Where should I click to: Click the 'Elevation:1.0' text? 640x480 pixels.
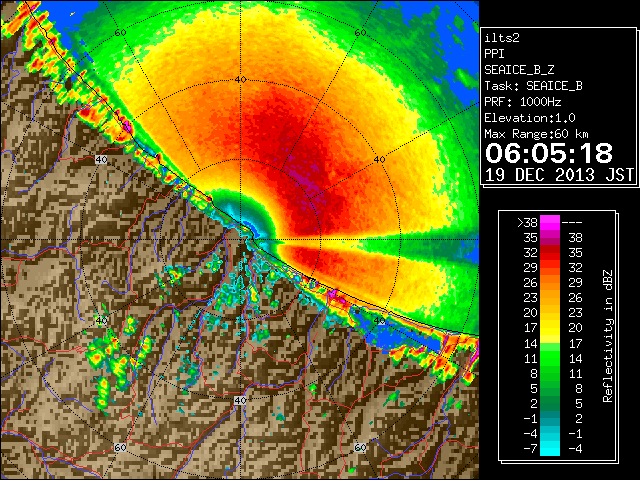(x=530, y=118)
